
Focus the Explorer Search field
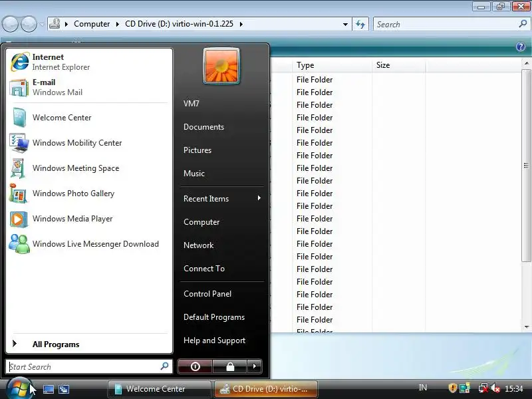[451, 24]
